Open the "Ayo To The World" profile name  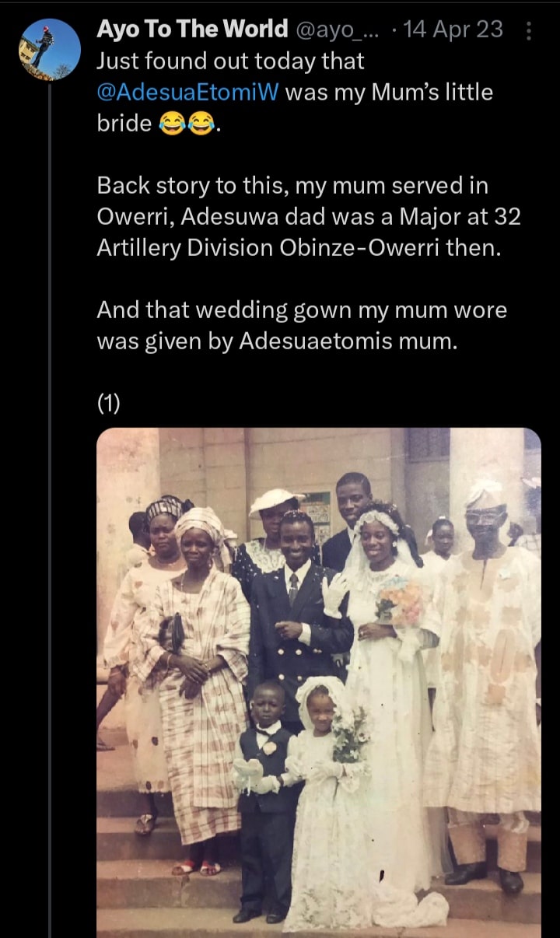tap(191, 30)
